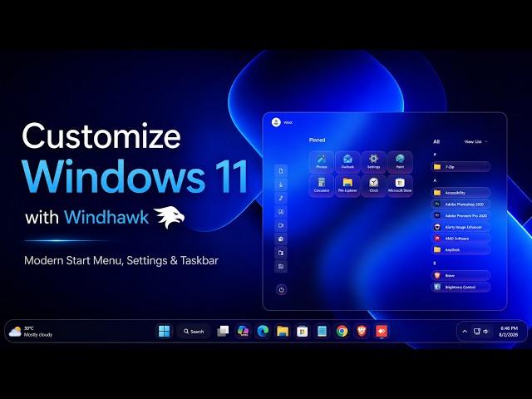Jump to letter A header in apps list
The width and height of the screenshot is (532, 399).
[x=435, y=180]
